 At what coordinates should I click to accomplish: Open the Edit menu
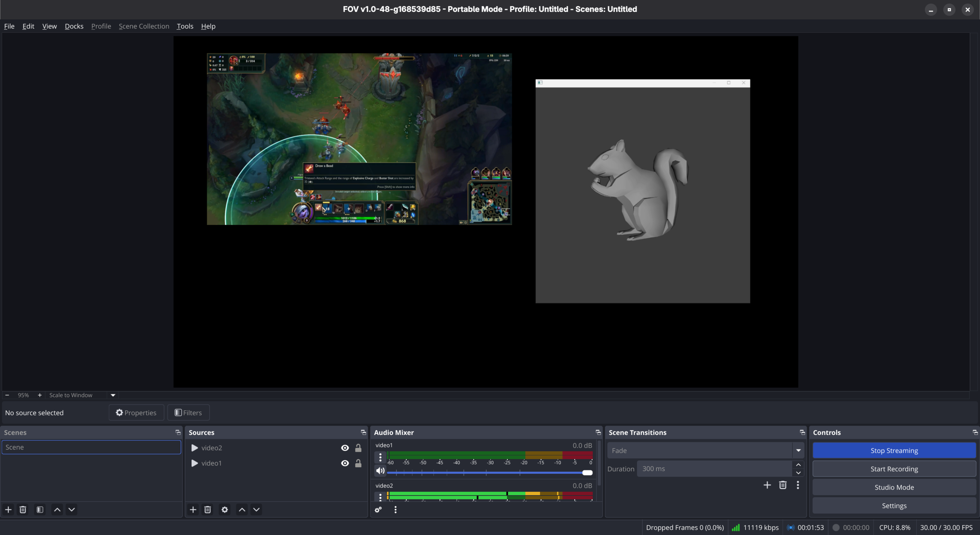tap(28, 26)
